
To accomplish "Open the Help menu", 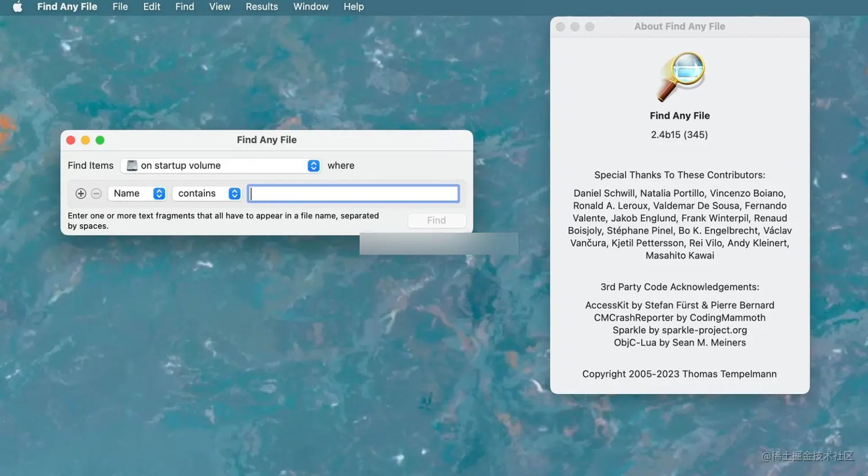I will 354,7.
